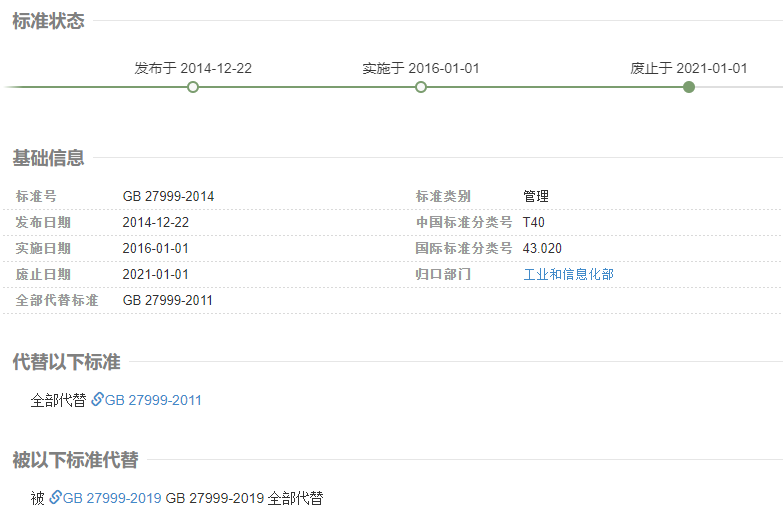Select the 发布于 2014-12-22 timeline node
Image resolution: width=783 pixels, height=521 pixels.
click(x=193, y=87)
